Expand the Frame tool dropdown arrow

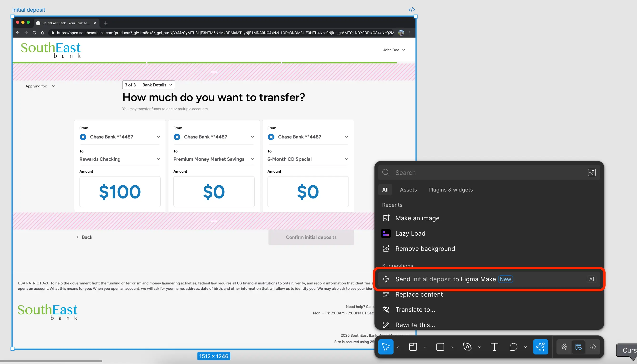click(425, 347)
